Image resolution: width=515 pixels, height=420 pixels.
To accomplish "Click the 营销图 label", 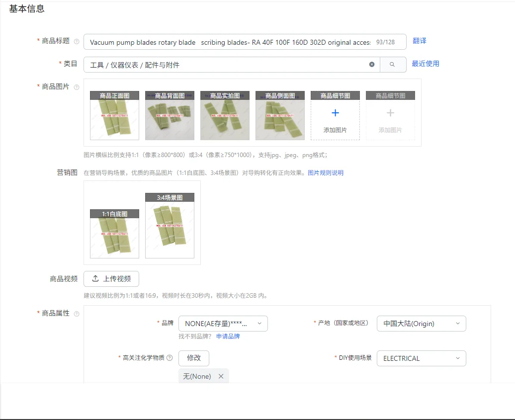I will click(67, 172).
